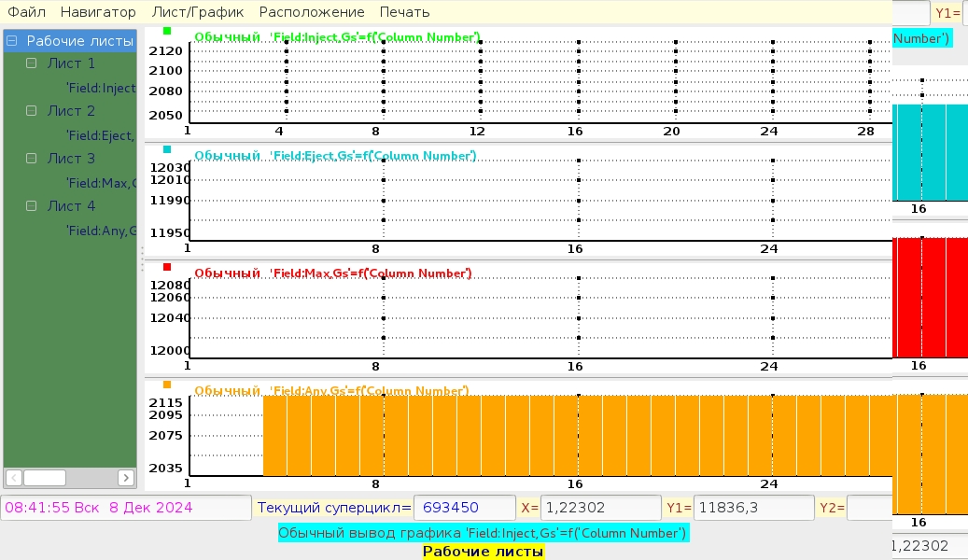Click the orange Field:Any legend square
Viewport: 968px width, 560px height.
[x=167, y=385]
